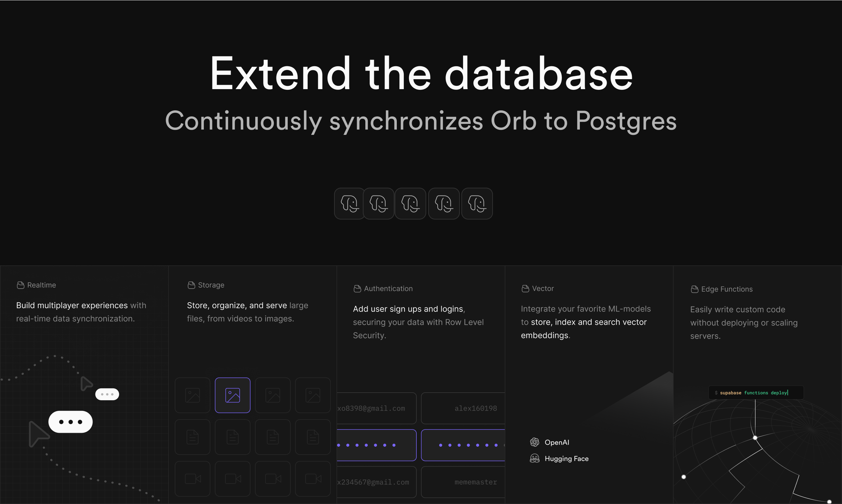This screenshot has width=842, height=504.
Task: Click 'Store, organize, and serve' text
Action: [x=237, y=305]
